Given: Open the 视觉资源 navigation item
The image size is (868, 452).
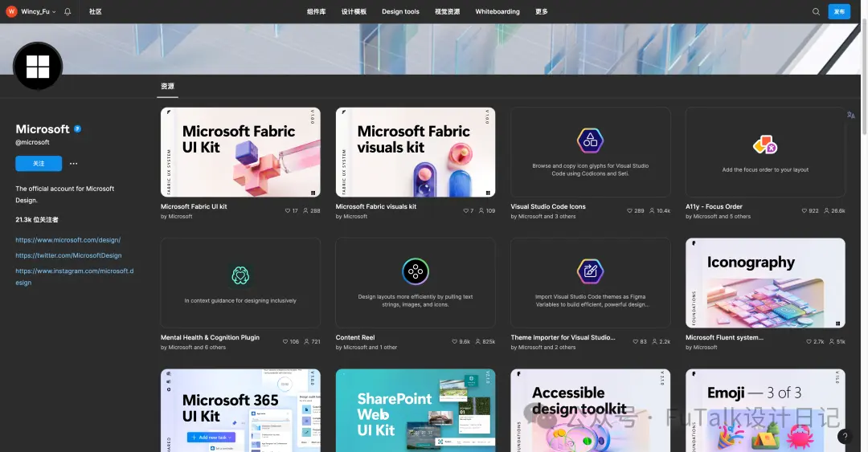Looking at the screenshot, I should click(448, 11).
